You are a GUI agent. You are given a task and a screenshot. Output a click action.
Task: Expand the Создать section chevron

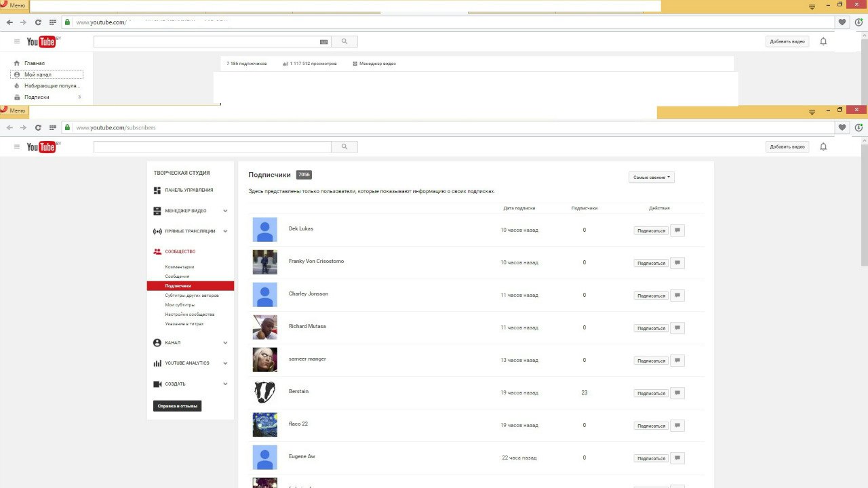pos(225,384)
